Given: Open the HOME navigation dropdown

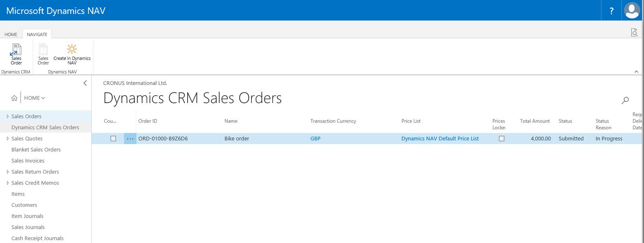Looking at the screenshot, I should click(34, 98).
